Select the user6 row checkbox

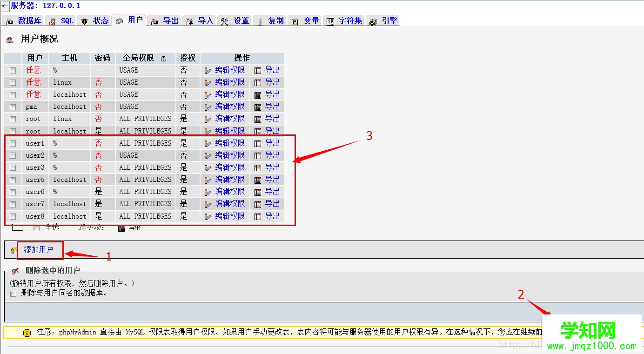13,192
